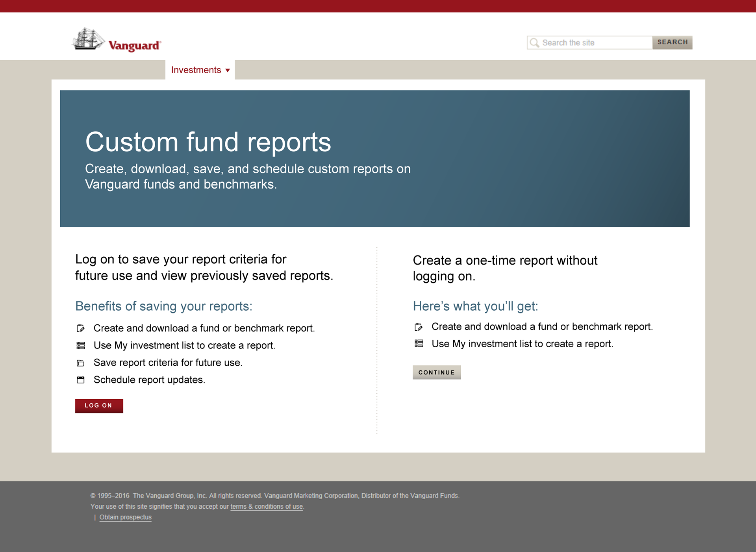Click calendar icon beside Schedule report updates
Viewport: 756px width, 552px height.
pyautogui.click(x=80, y=380)
